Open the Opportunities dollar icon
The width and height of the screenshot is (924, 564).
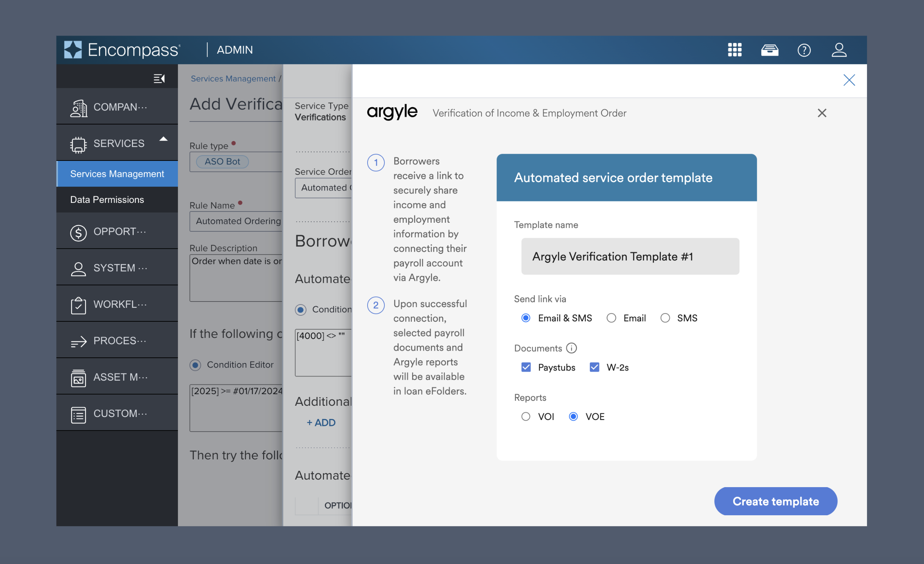[78, 232]
